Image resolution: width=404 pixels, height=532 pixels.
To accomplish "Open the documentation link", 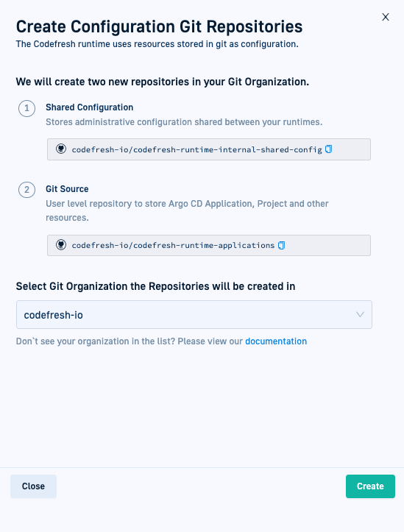I will 276,341.
